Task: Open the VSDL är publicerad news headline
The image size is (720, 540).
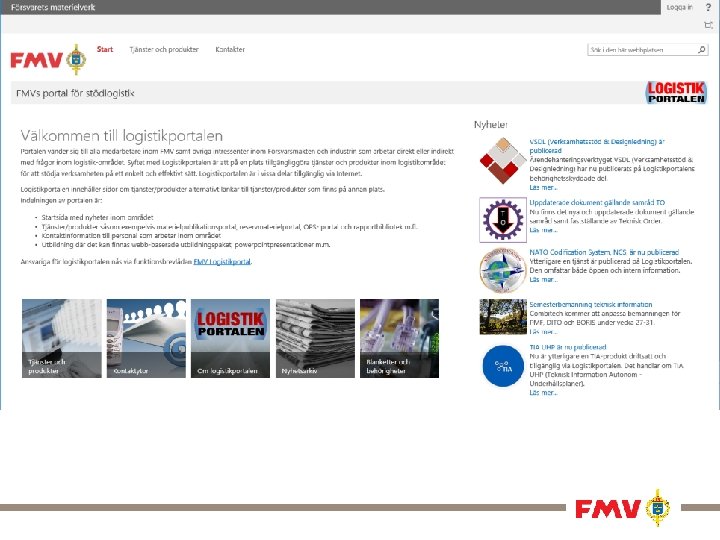Action: coord(597,146)
